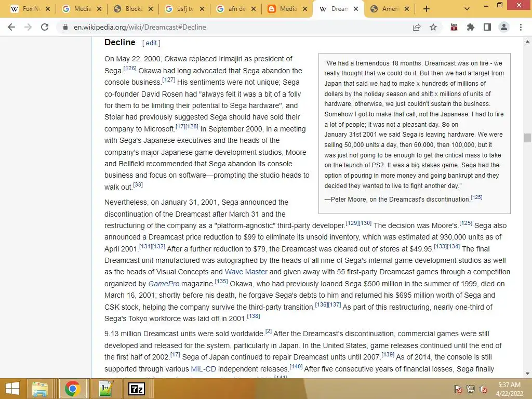Open citation 127 reference
This screenshot has width=532, height=399.
pos(169,80)
